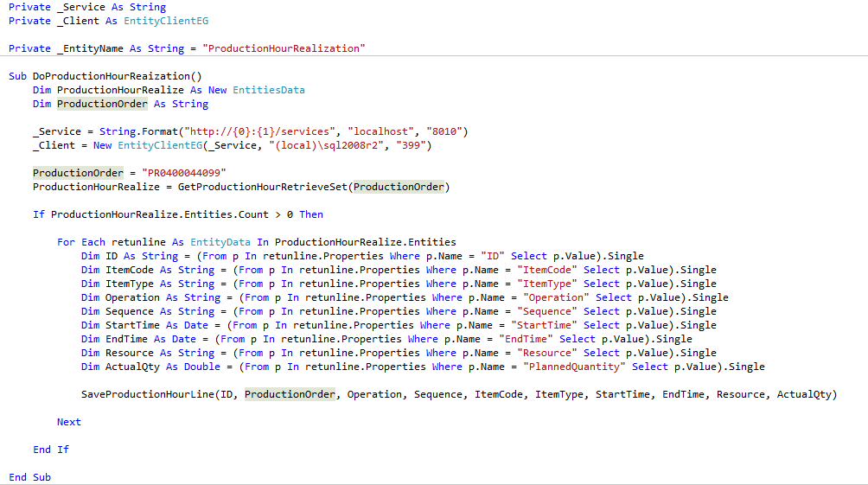The image size is (868, 485).
Task: Click ActualQty variable in Dim line
Action: coord(132,367)
